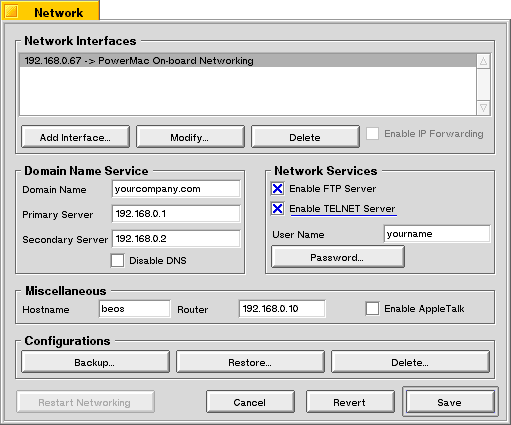This screenshot has height=425, width=511.
Task: Click Delete... in Configurations section
Action: (410, 362)
